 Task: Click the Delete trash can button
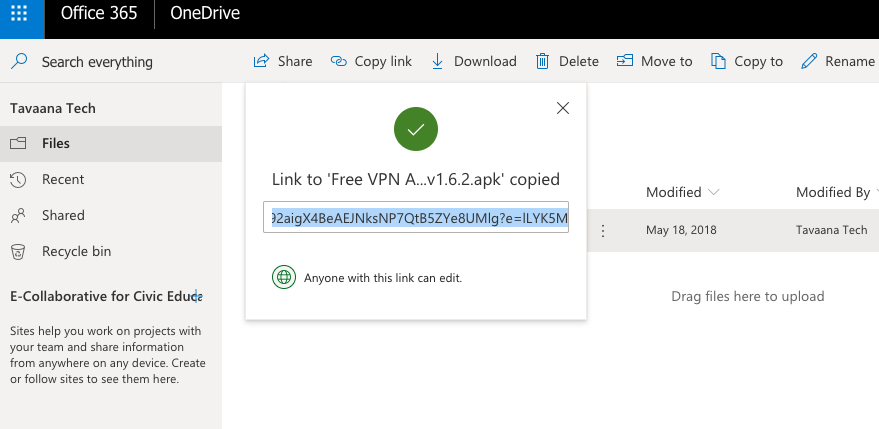(x=567, y=61)
